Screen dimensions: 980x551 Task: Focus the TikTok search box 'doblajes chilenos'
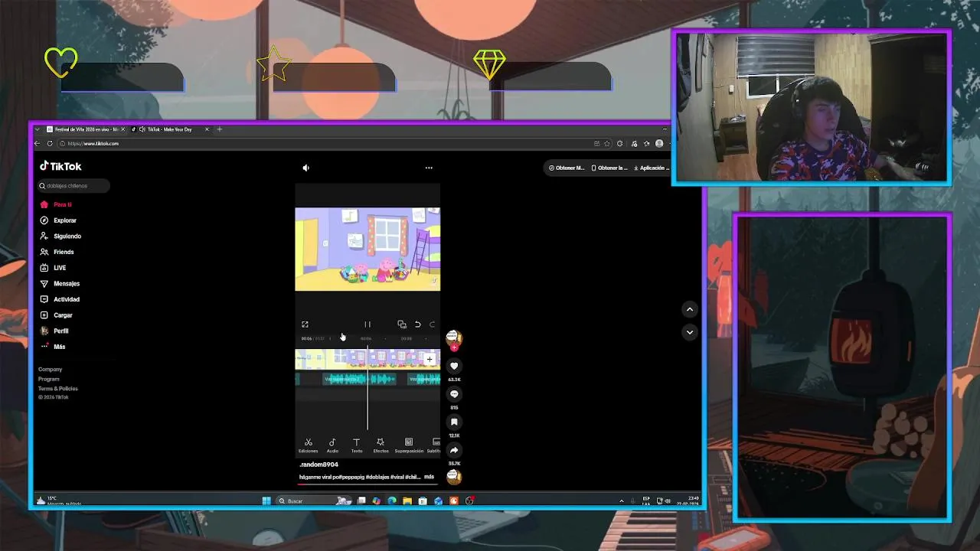point(73,186)
